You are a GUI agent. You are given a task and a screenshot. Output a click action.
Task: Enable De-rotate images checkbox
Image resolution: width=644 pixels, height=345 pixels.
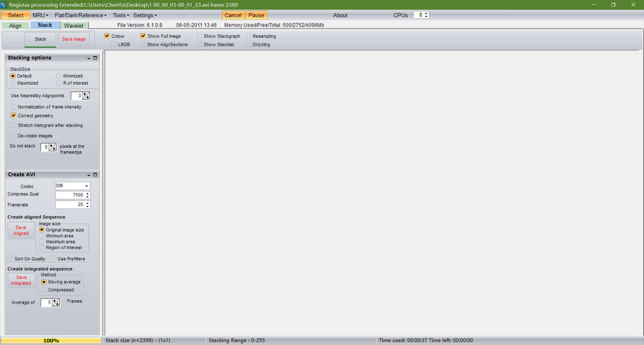click(x=13, y=135)
